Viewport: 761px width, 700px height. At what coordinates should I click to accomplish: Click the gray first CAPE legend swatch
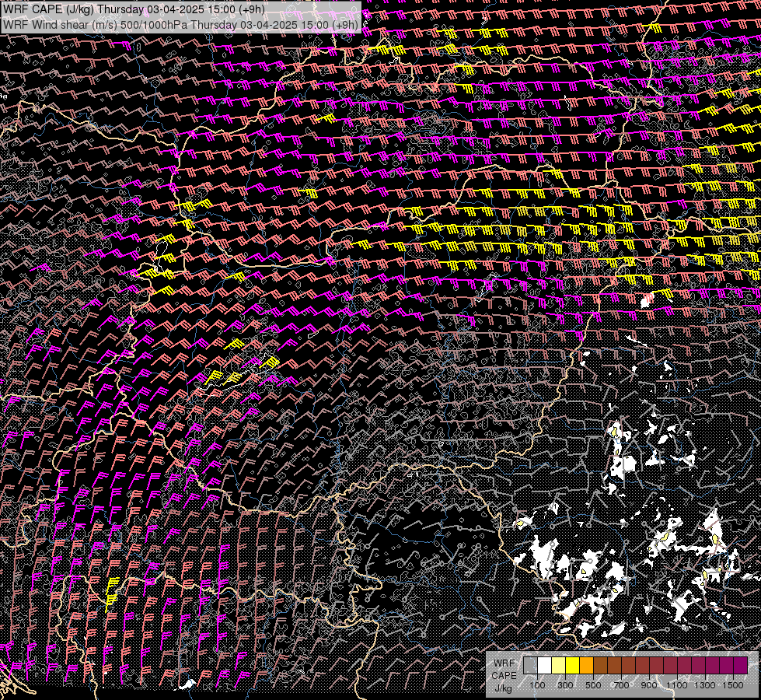530,666
